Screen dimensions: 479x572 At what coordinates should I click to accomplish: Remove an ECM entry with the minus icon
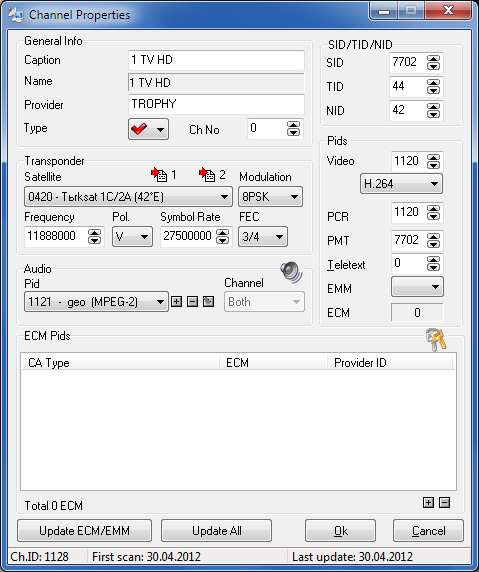click(444, 503)
